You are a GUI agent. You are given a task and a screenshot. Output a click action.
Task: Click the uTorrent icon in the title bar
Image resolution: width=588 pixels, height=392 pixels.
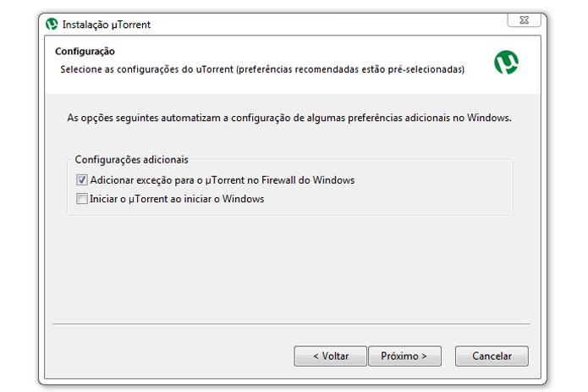point(52,25)
